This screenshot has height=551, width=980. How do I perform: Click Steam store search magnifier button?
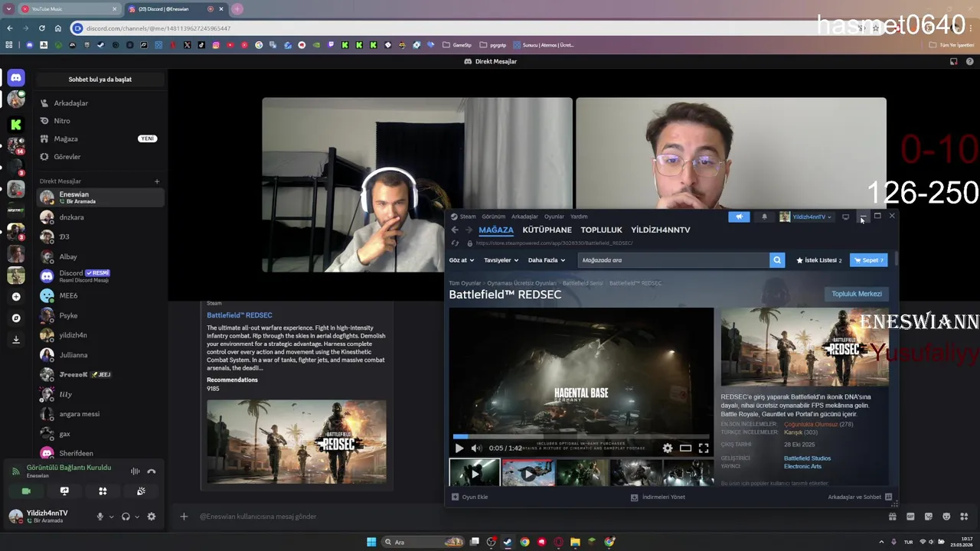(x=777, y=260)
